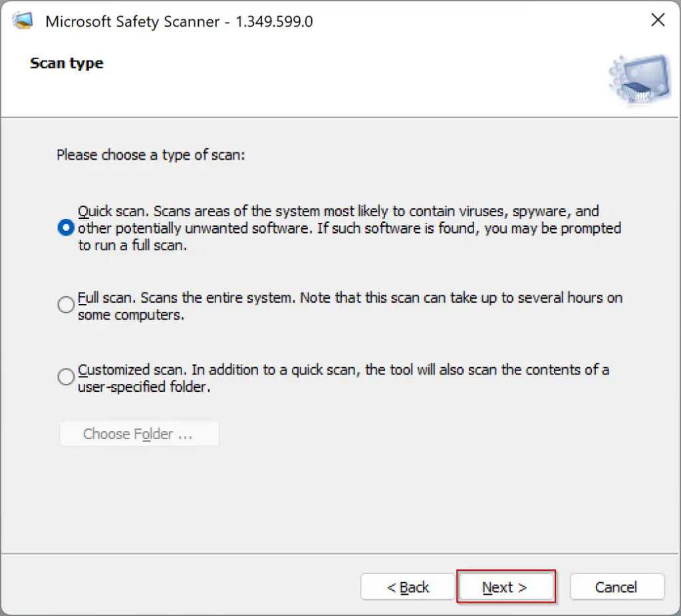Click the white header banner right of Scan type
The width and height of the screenshot is (681, 616).
tap(333, 73)
